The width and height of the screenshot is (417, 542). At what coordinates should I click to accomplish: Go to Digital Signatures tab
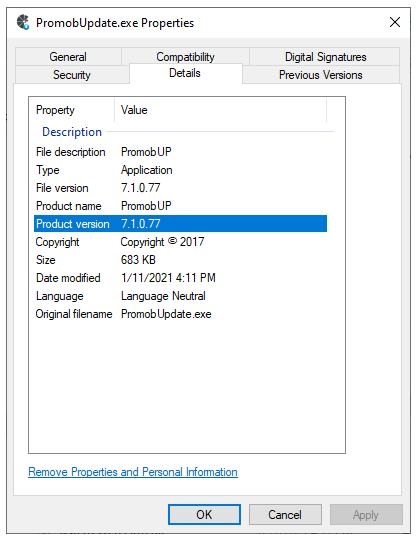tap(325, 57)
